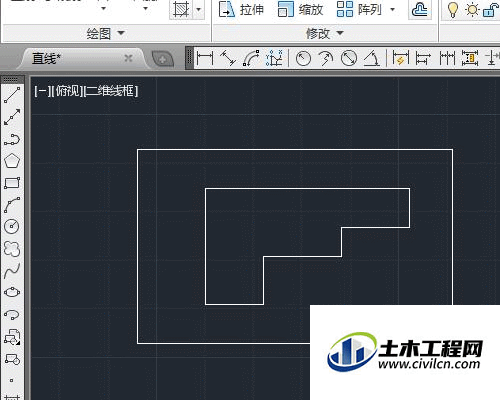Viewport: 500px width, 400px height.
Task: Click the Insert Block tool
Action: click(12, 337)
